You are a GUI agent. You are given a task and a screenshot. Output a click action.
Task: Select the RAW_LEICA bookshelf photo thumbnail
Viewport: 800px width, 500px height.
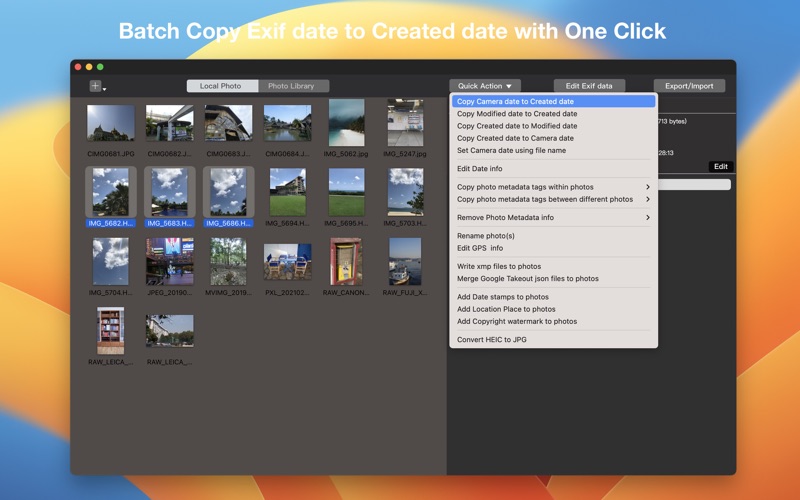tap(111, 331)
